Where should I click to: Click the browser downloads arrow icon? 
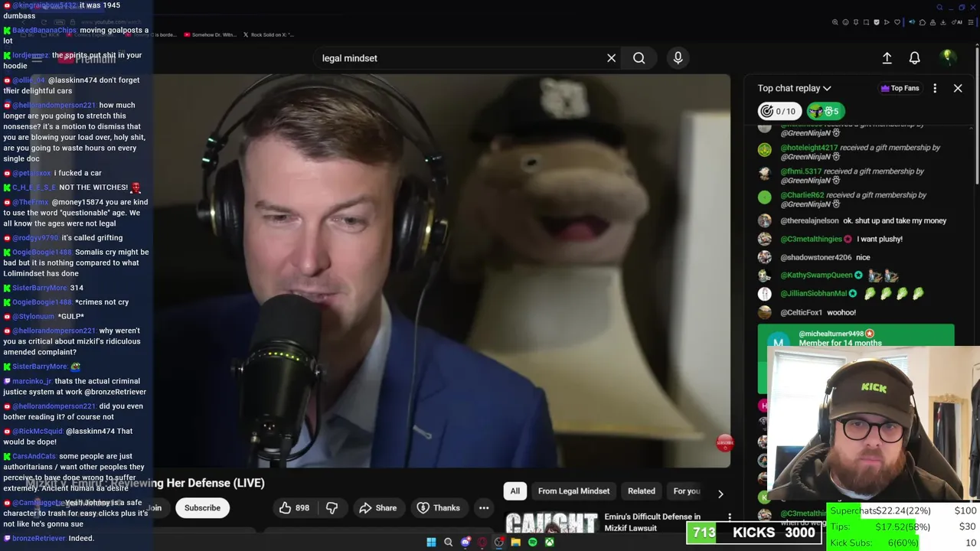pyautogui.click(x=943, y=22)
